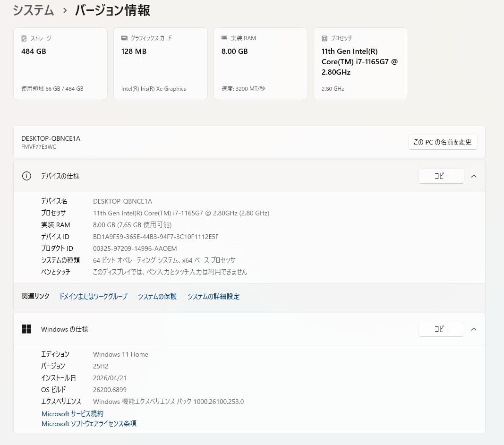Open the ストレージ 484 GB card
Screen dimensions: 504x445
click(60, 64)
